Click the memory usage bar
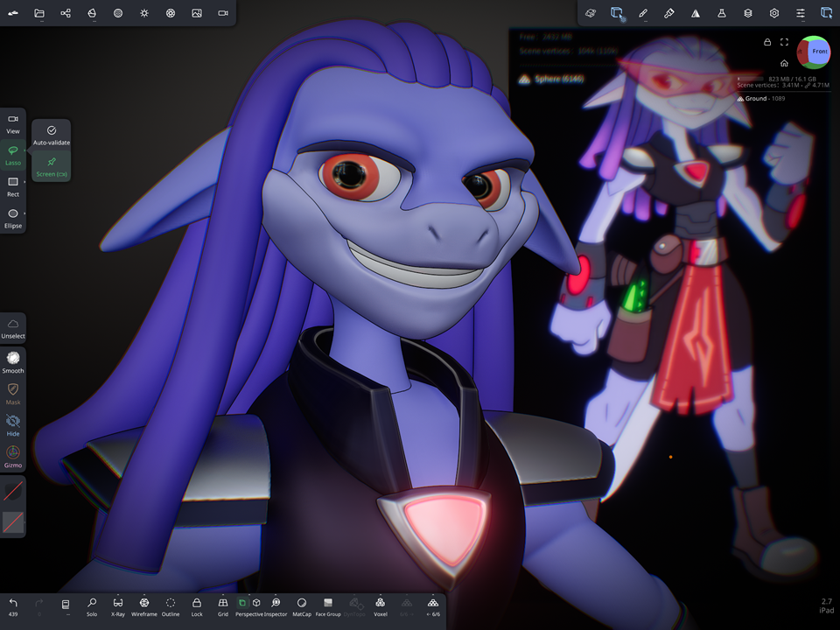Screen dimensions: 840x630 751,79
